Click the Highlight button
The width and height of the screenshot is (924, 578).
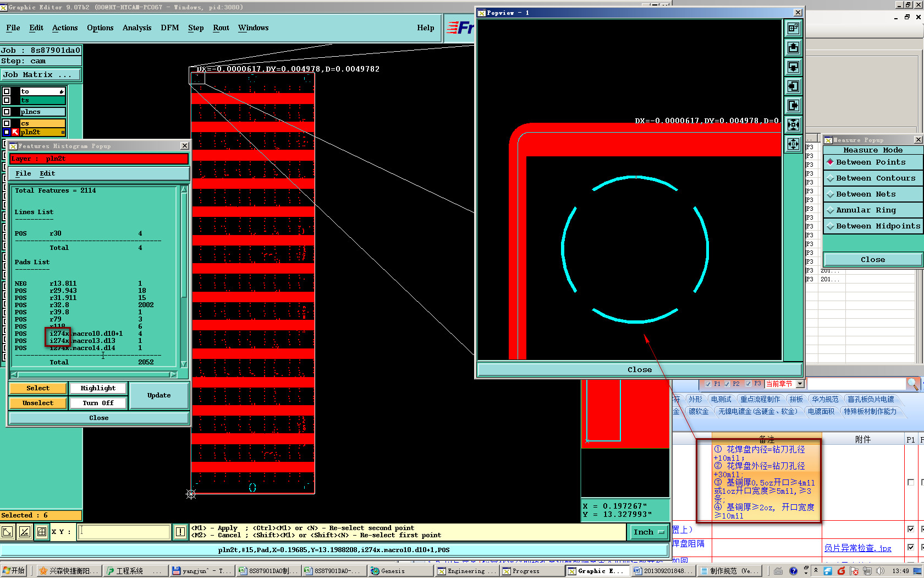98,388
